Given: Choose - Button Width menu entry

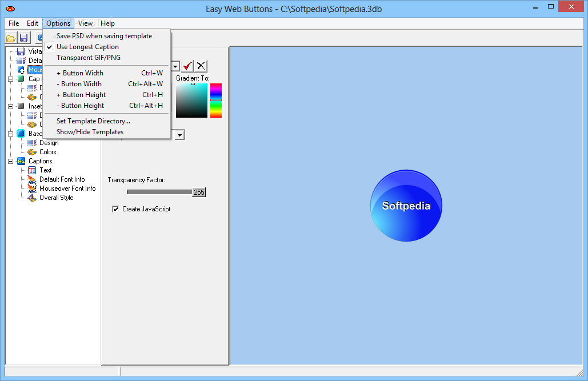Looking at the screenshot, I should coord(106,84).
